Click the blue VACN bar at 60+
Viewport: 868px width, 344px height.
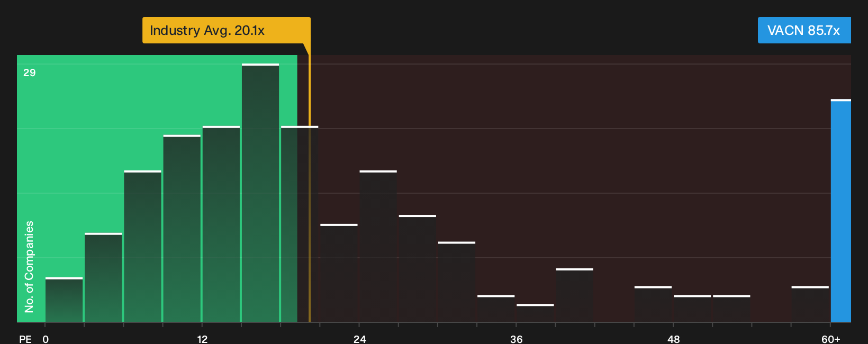coord(841,211)
